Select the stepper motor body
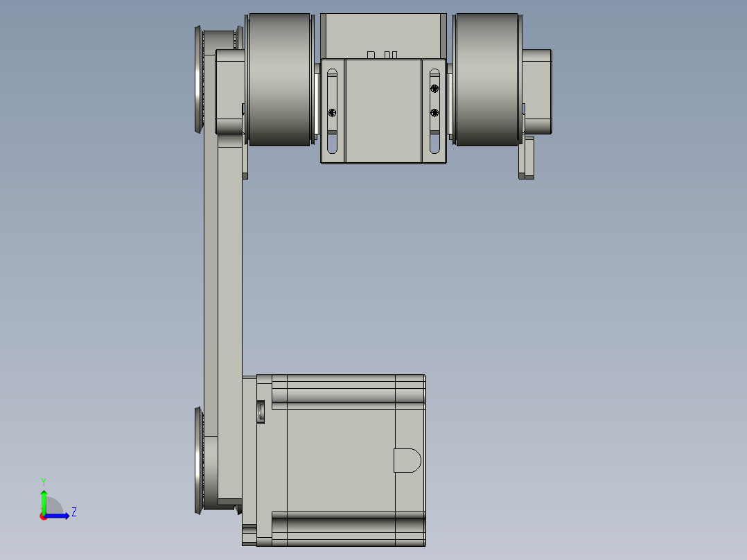The width and height of the screenshot is (747, 560). (341, 460)
